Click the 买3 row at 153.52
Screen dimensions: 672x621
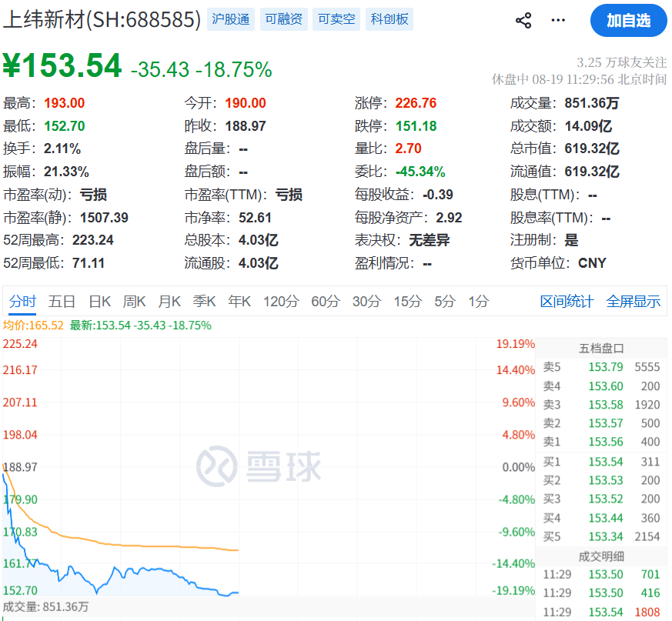[601, 499]
